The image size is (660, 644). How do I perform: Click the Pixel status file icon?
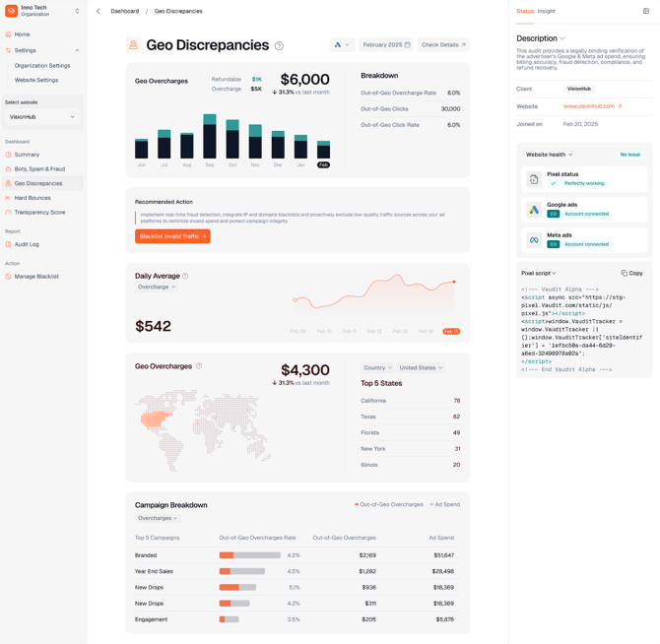point(534,179)
